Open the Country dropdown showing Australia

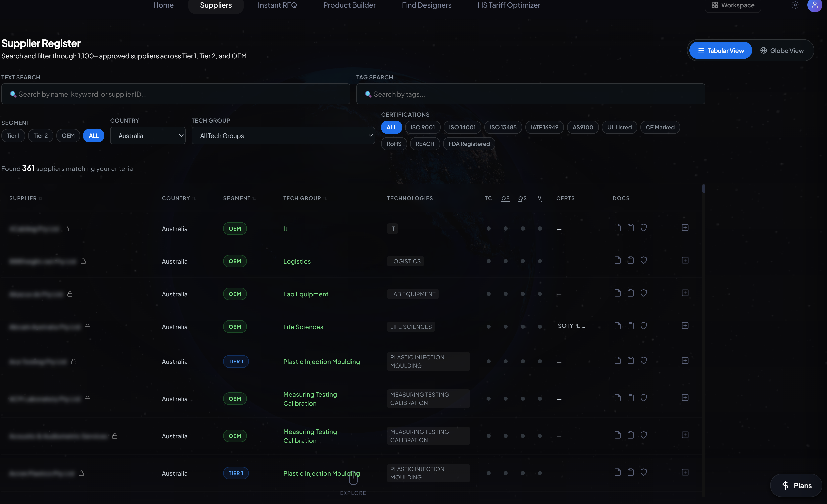(x=148, y=135)
